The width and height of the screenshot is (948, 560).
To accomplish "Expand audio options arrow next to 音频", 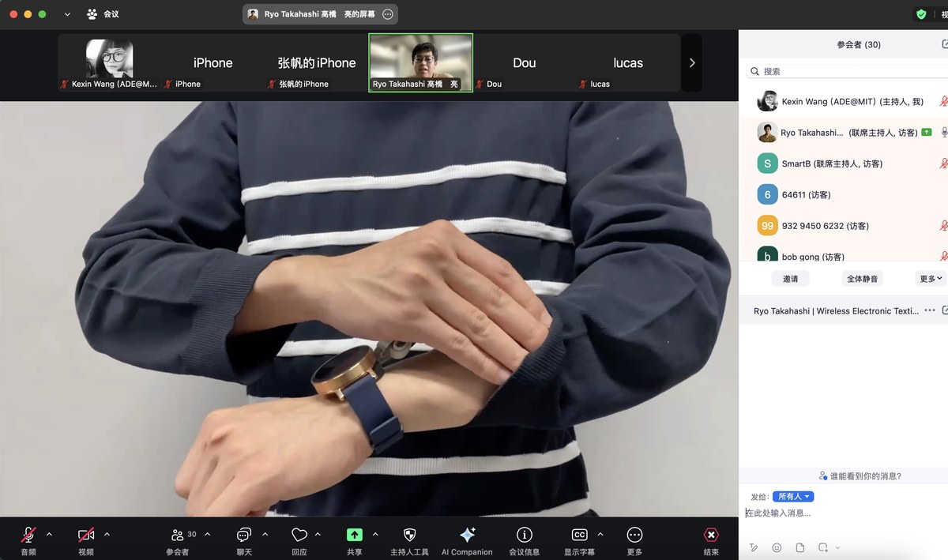I will pos(49,535).
